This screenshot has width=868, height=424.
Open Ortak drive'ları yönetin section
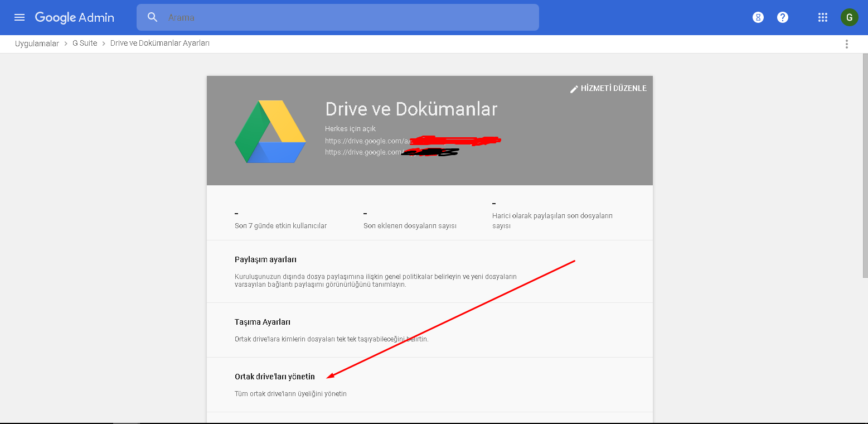[x=429, y=385]
